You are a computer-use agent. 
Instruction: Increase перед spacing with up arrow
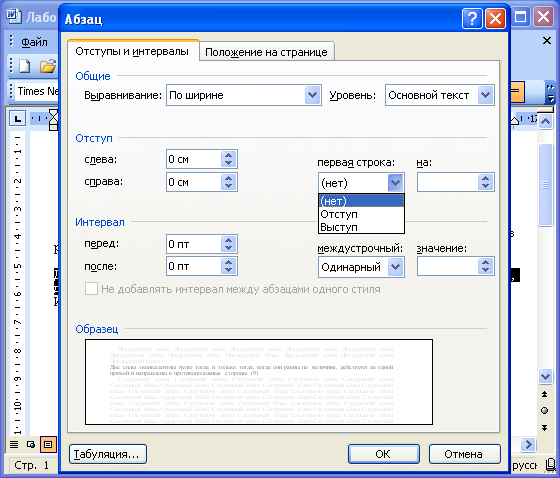(229, 240)
